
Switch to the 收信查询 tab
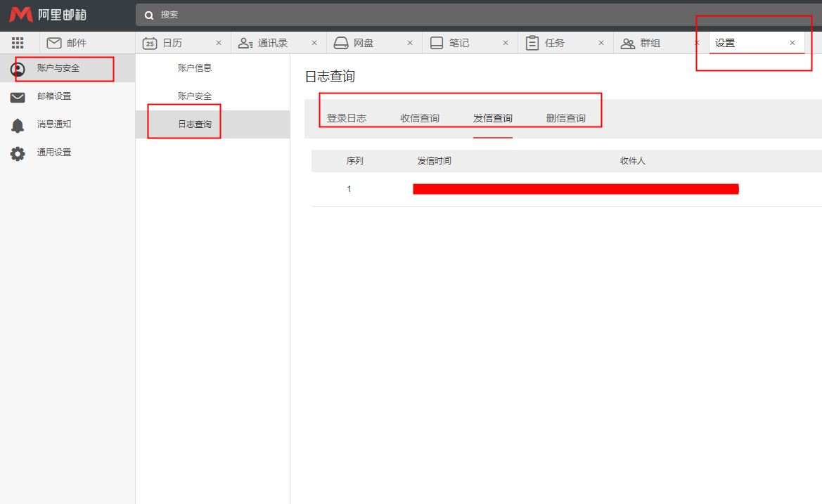(x=420, y=118)
